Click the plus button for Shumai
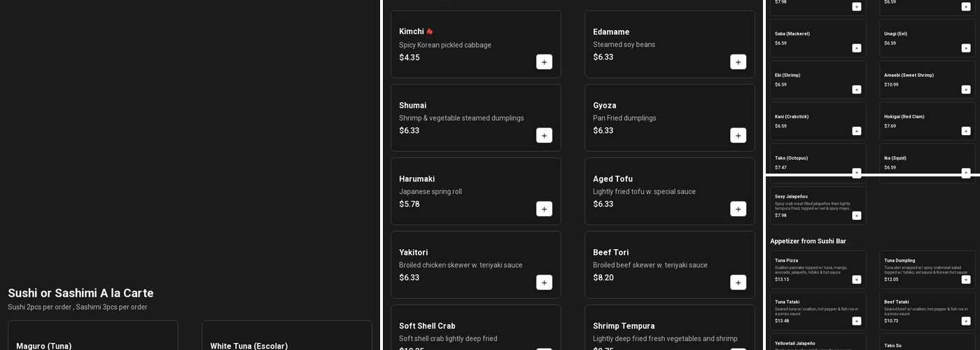The image size is (980, 350). coord(544,135)
